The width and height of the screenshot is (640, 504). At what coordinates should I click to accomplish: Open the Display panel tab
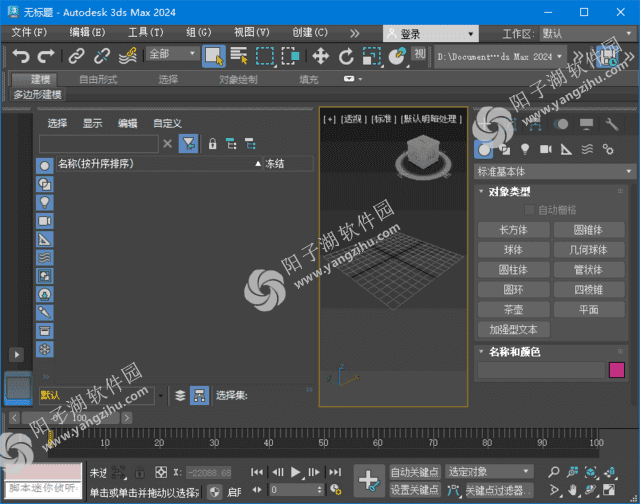(587, 124)
